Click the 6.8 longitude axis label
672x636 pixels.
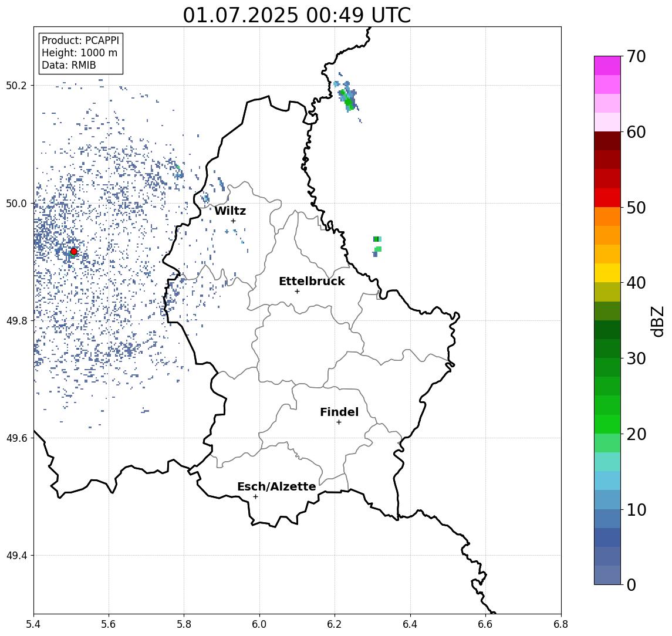[560, 624]
